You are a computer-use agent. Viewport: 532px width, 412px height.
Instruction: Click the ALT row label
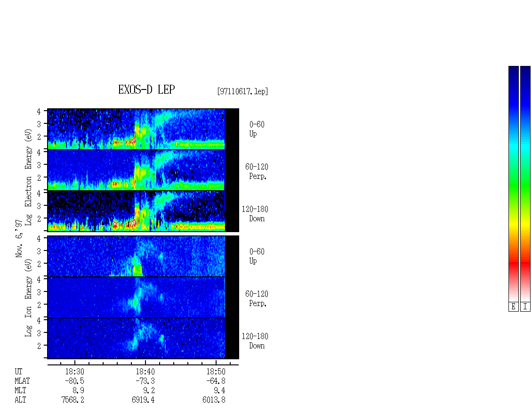pos(20,400)
